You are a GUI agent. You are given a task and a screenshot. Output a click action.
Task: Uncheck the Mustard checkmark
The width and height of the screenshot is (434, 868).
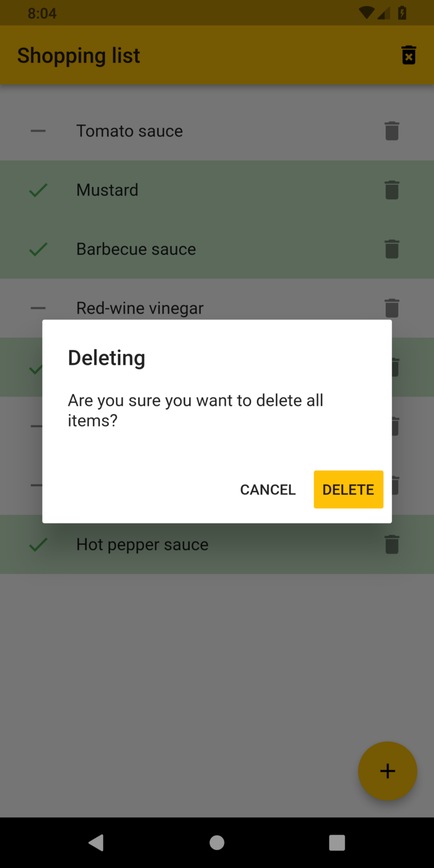click(x=38, y=190)
